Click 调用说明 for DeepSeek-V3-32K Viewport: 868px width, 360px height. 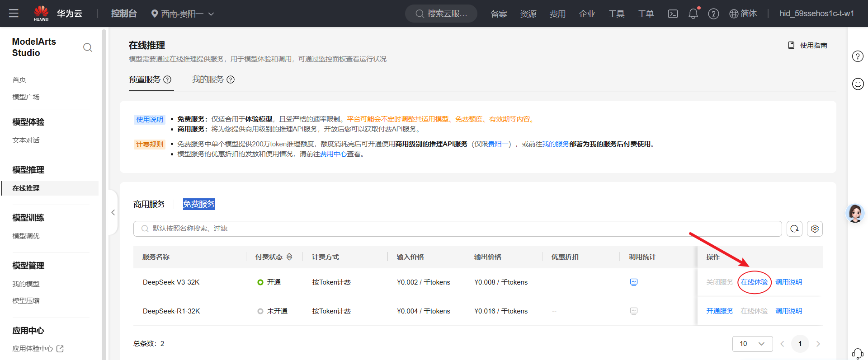point(788,282)
